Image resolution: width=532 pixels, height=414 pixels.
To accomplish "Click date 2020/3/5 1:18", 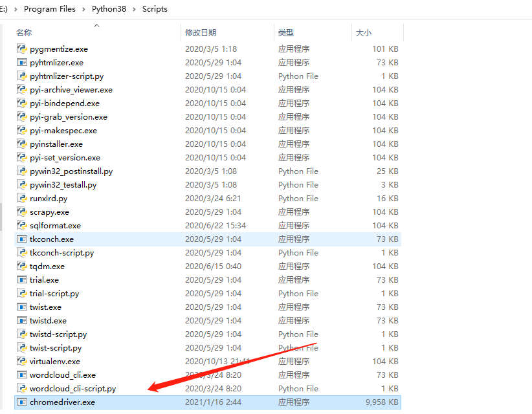I will coord(211,49).
